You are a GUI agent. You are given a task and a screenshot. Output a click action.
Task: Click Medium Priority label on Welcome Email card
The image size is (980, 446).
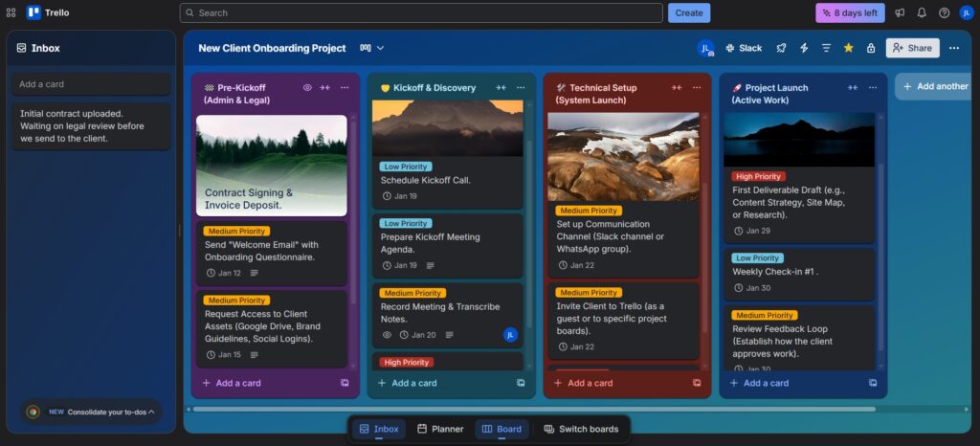[237, 231]
